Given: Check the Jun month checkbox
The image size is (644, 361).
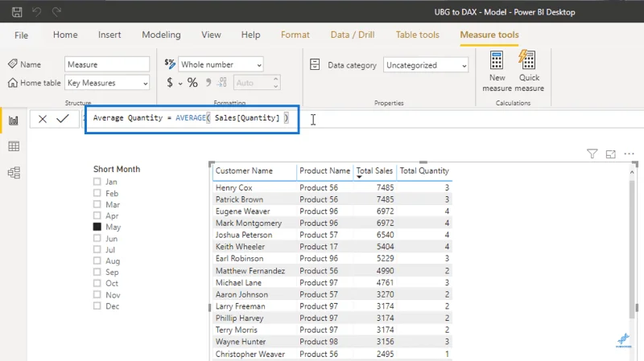Looking at the screenshot, I should point(97,238).
